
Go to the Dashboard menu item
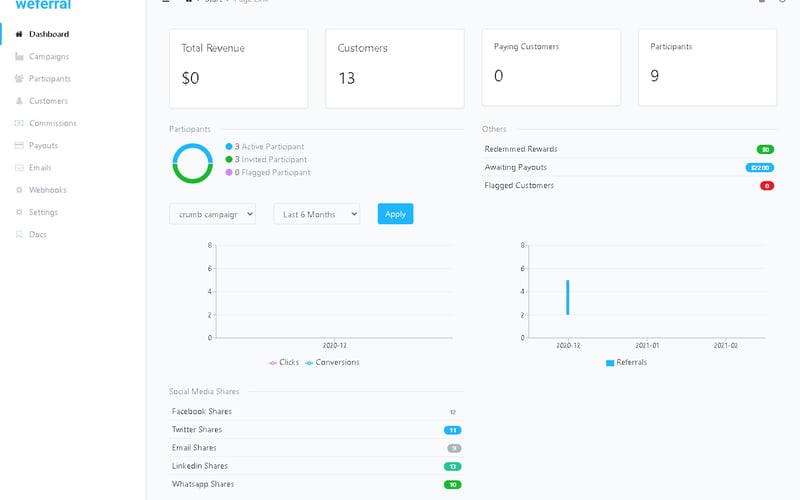[x=49, y=34]
